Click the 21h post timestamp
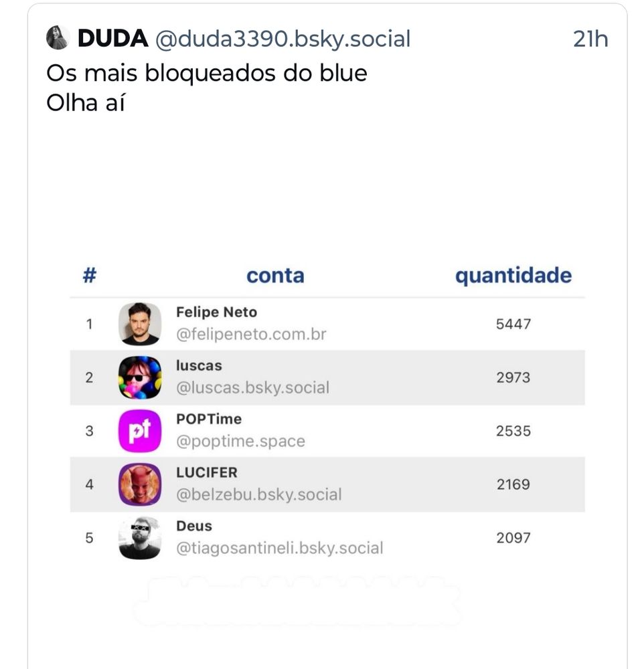 [590, 39]
